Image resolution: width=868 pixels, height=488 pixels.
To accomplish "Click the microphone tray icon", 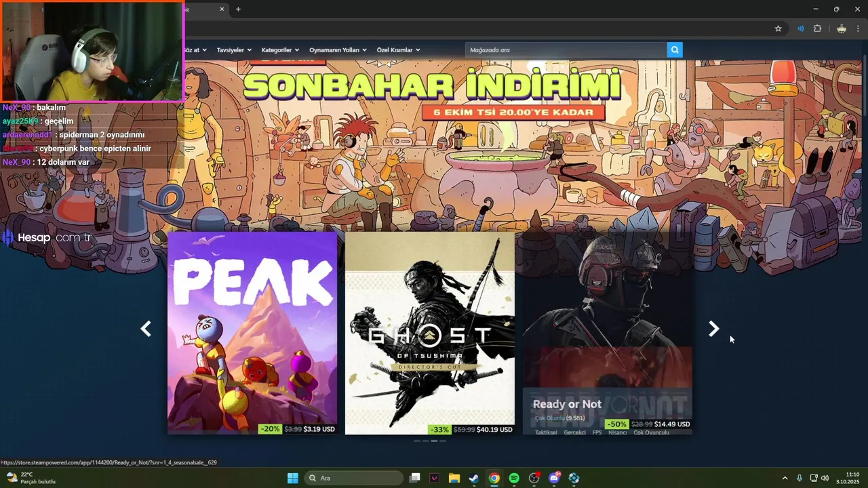I will pyautogui.click(x=800, y=478).
